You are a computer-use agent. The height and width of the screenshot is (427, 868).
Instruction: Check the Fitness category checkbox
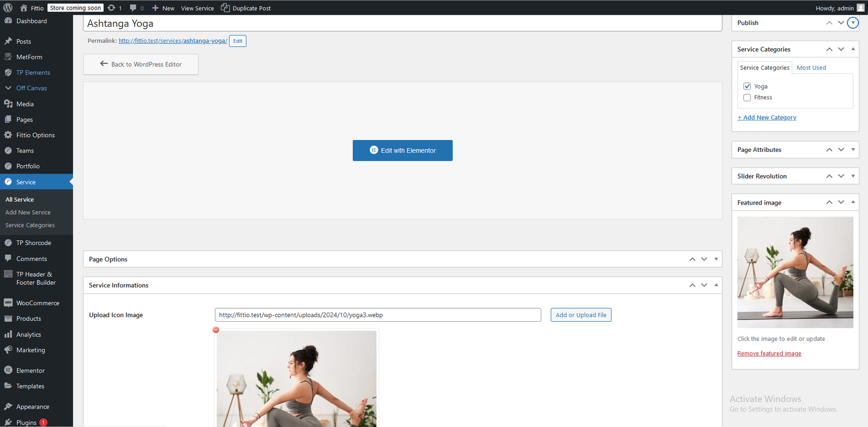tap(747, 98)
